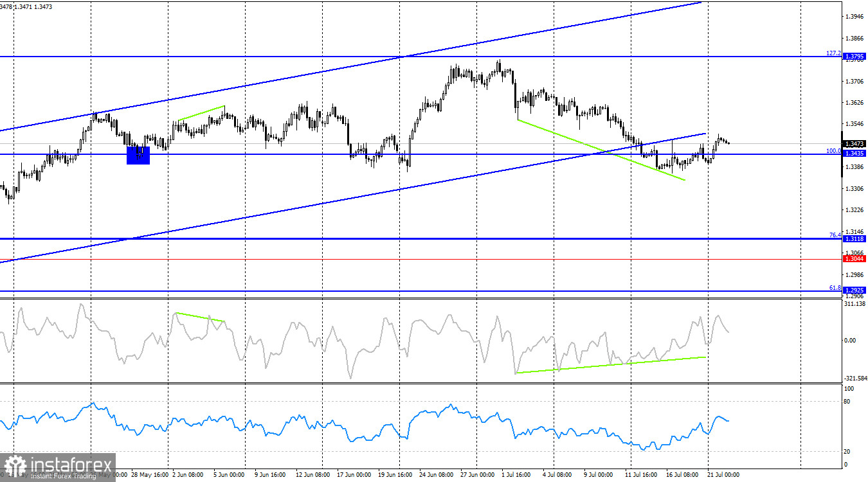Click the 80 level on RSI scale
This screenshot has width=868, height=482.
click(848, 402)
